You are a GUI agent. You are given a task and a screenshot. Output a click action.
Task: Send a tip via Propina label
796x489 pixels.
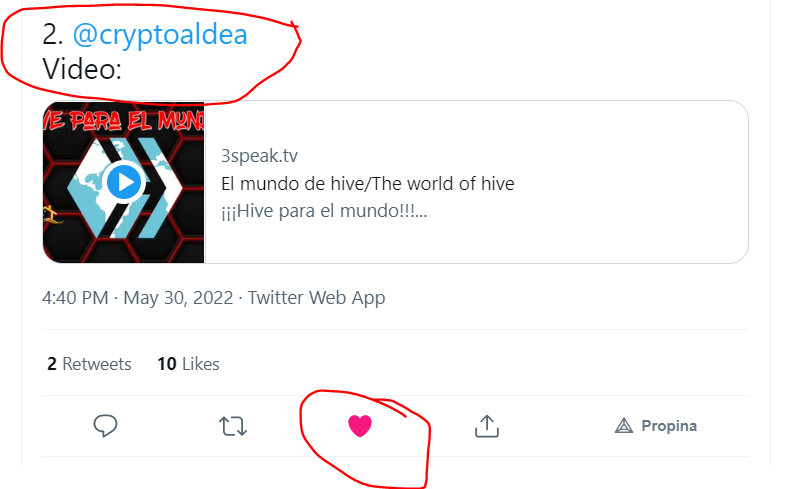coord(669,426)
